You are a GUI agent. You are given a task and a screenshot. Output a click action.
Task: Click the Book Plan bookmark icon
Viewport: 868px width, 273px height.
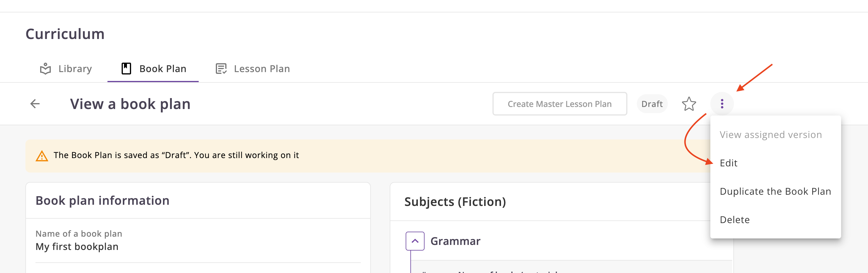[x=126, y=69]
